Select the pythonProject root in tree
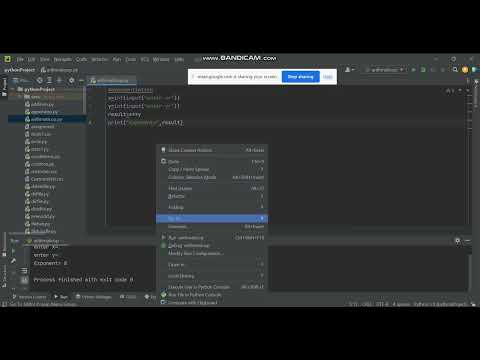 (x=39, y=89)
